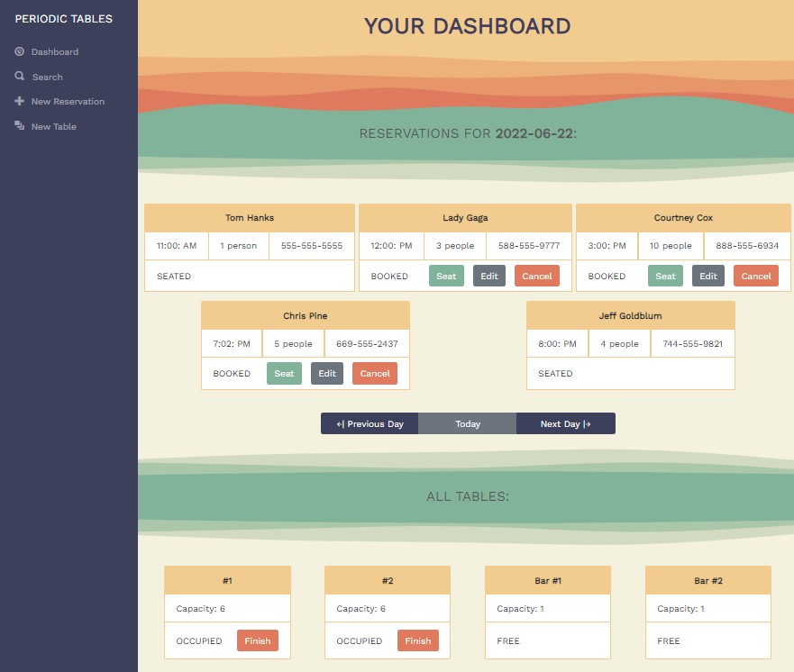This screenshot has width=794, height=672.
Task: Click the plus icon beside New Reservation
Action: coord(19,101)
